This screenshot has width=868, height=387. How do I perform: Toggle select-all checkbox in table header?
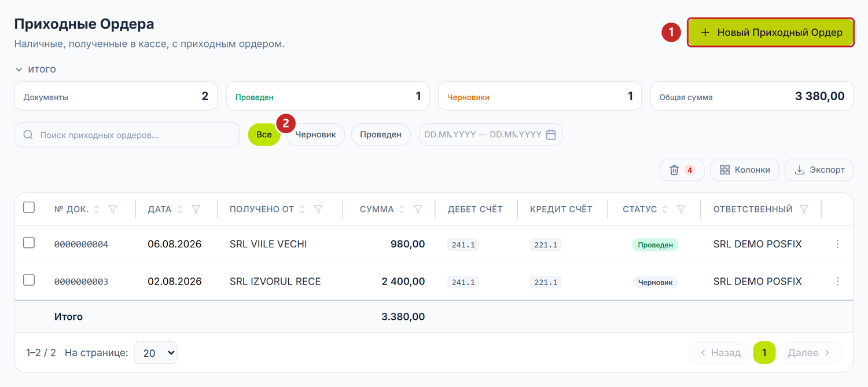pos(29,207)
